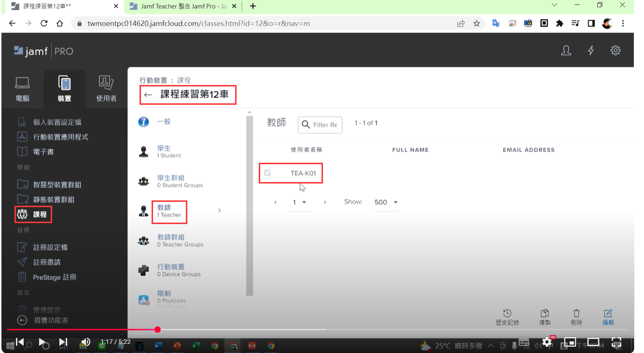644x353 pixels.
Task: Click the History (歷史記錄) icon
Action: coord(507,313)
